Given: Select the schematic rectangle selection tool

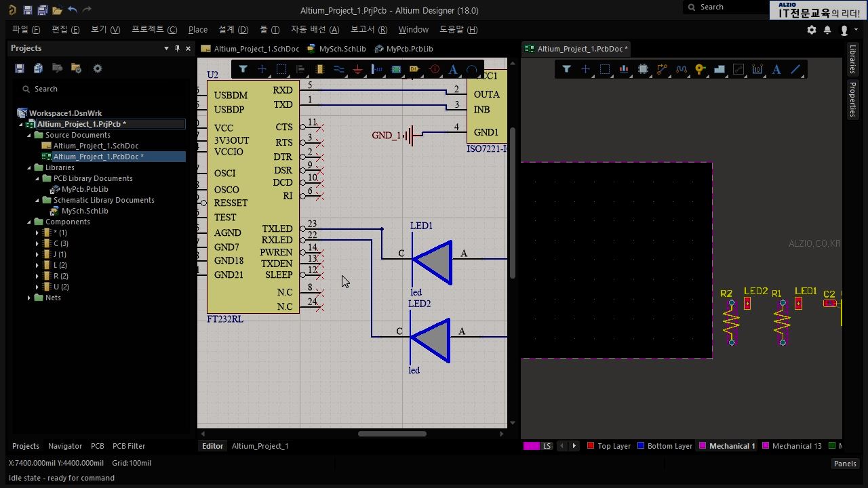Looking at the screenshot, I should pyautogui.click(x=281, y=69).
